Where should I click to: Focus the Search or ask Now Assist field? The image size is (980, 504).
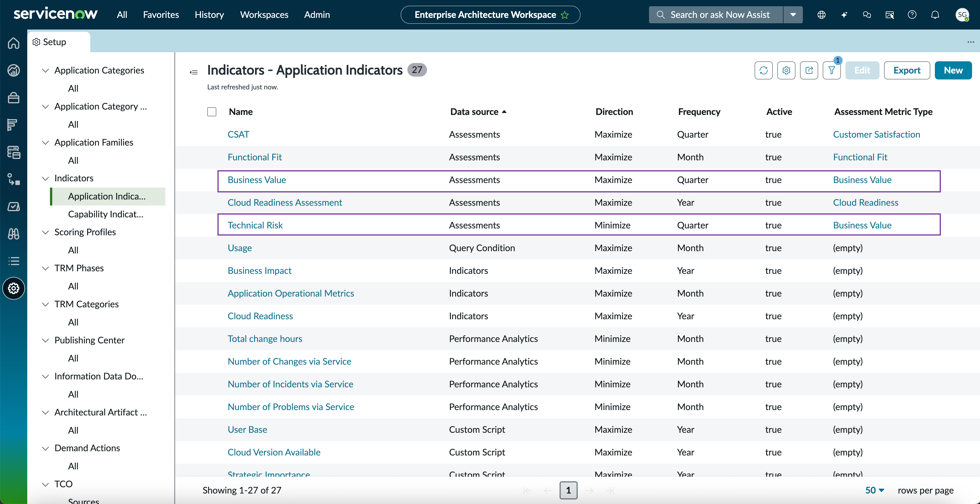coord(716,15)
